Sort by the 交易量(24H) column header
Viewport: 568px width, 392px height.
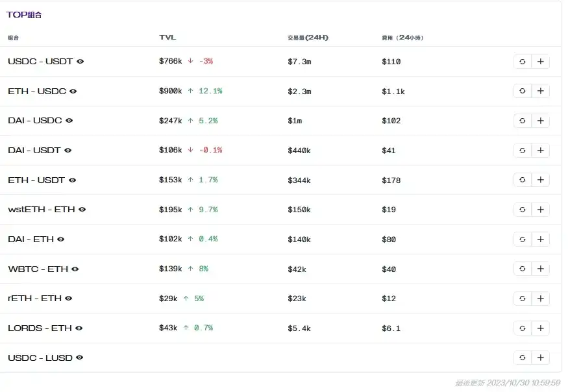(x=308, y=38)
